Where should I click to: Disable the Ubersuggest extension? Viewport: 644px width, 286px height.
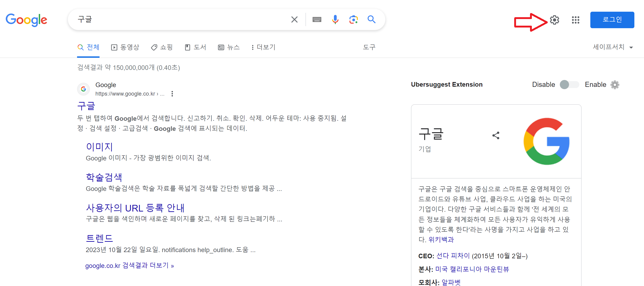tap(543, 85)
